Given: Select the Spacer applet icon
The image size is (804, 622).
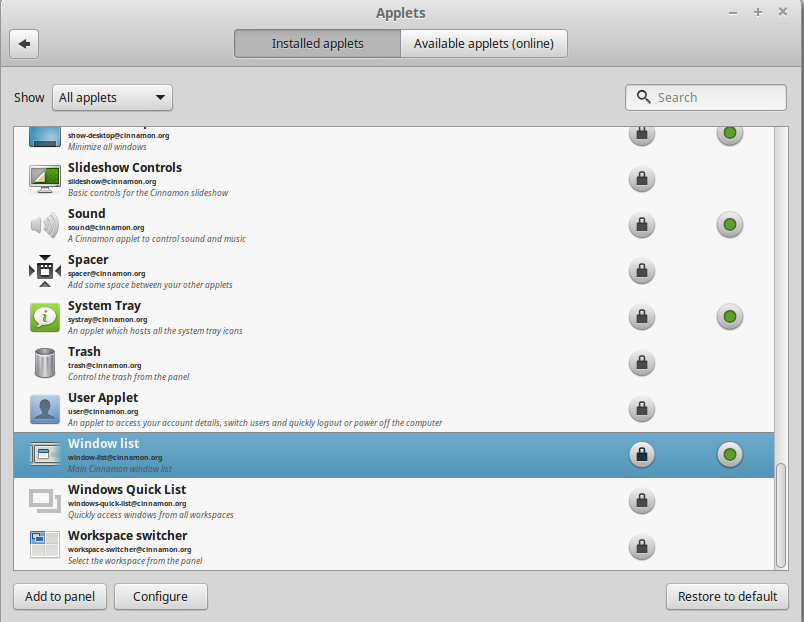Looking at the screenshot, I should coord(45,271).
